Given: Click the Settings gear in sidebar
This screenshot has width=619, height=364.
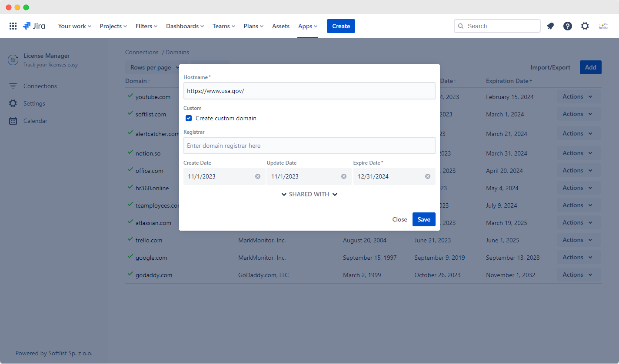Looking at the screenshot, I should (13, 103).
